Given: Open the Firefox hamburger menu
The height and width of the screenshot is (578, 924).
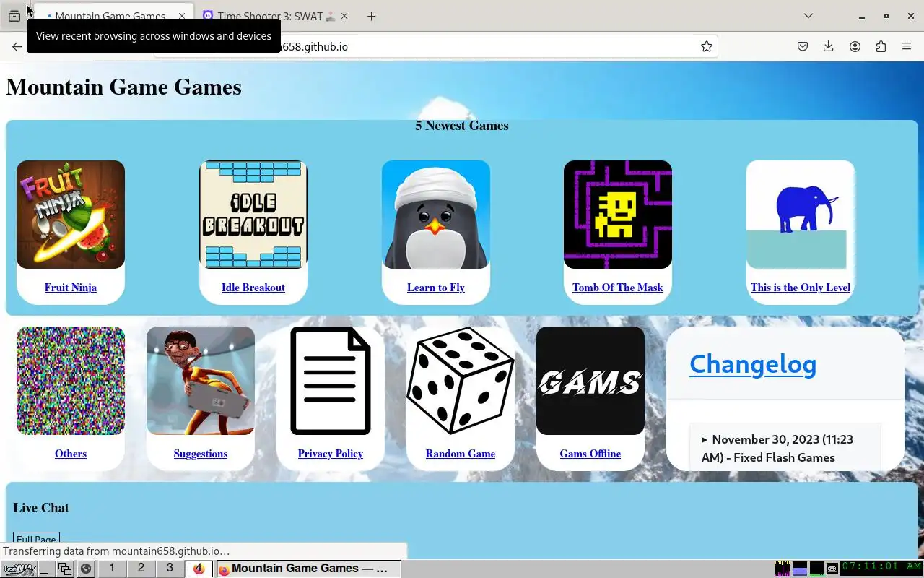Looking at the screenshot, I should click(907, 46).
